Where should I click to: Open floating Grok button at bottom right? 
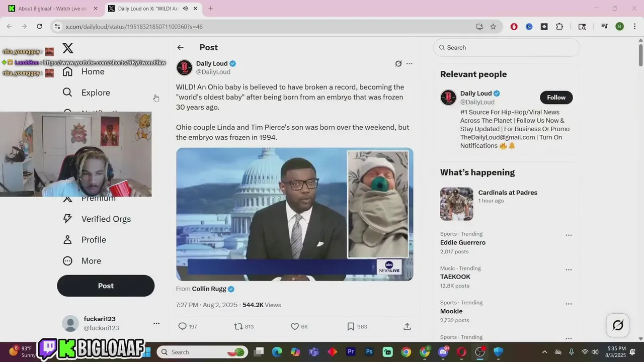(x=618, y=325)
